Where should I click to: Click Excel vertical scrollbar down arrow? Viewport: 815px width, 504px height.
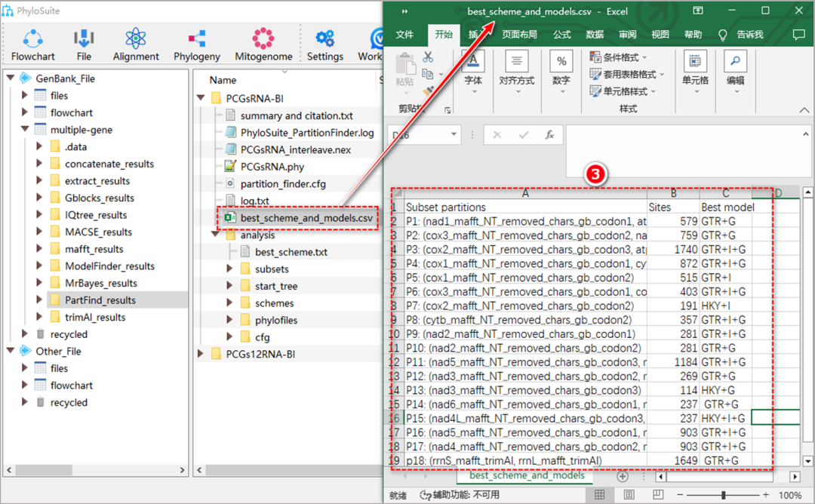[x=807, y=460]
